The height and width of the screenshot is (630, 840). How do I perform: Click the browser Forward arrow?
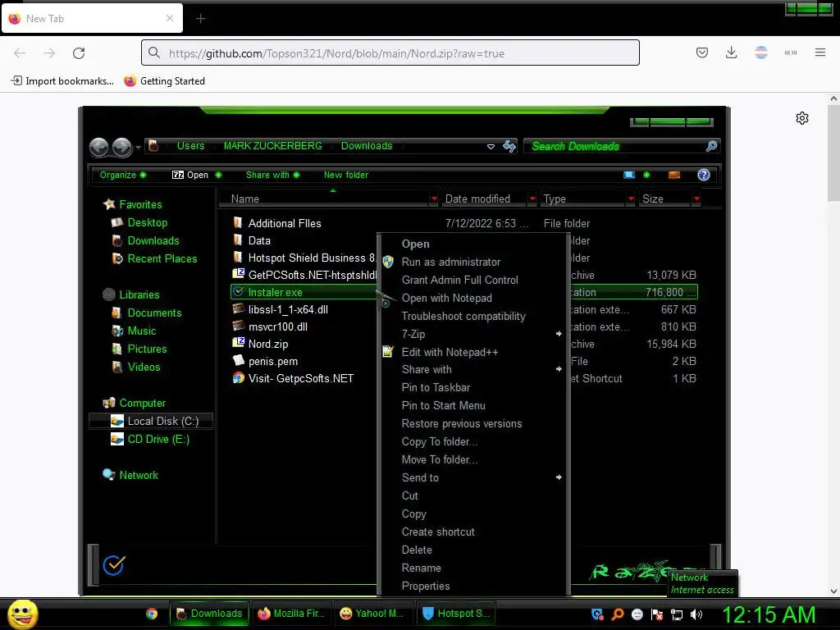[49, 53]
